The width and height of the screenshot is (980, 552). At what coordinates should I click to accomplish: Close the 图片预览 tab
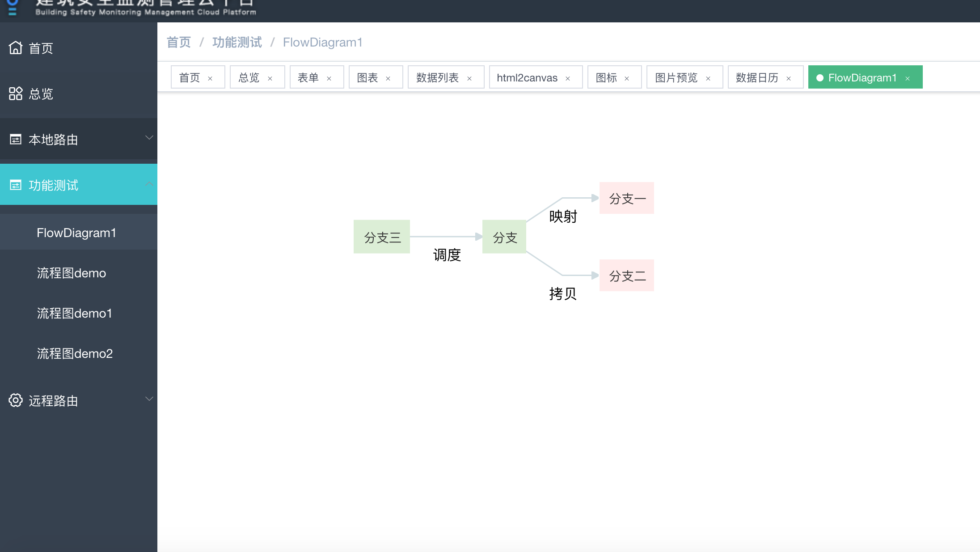708,78
